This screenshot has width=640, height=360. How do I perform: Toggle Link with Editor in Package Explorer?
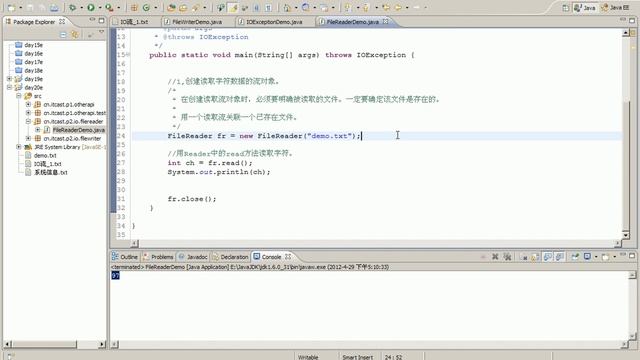[x=75, y=35]
